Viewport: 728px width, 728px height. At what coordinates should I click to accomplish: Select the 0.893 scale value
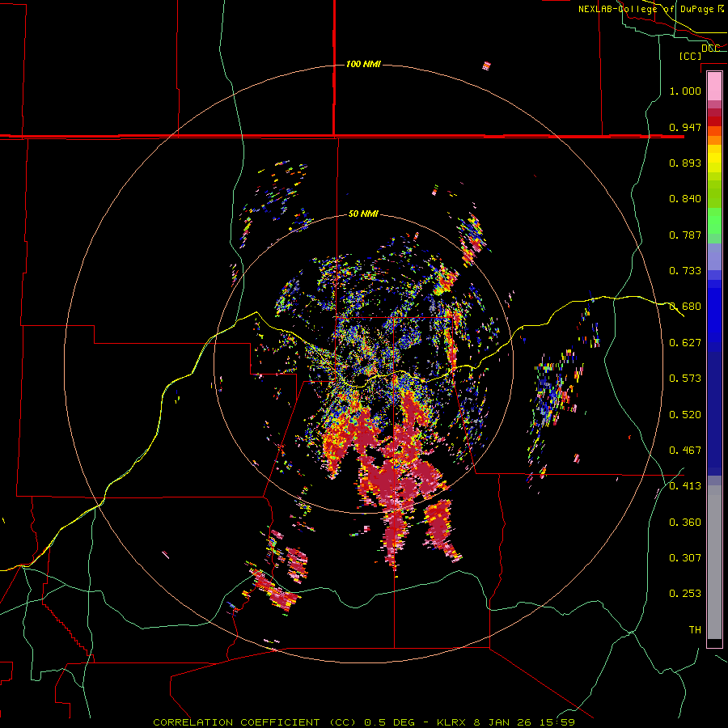[685, 163]
